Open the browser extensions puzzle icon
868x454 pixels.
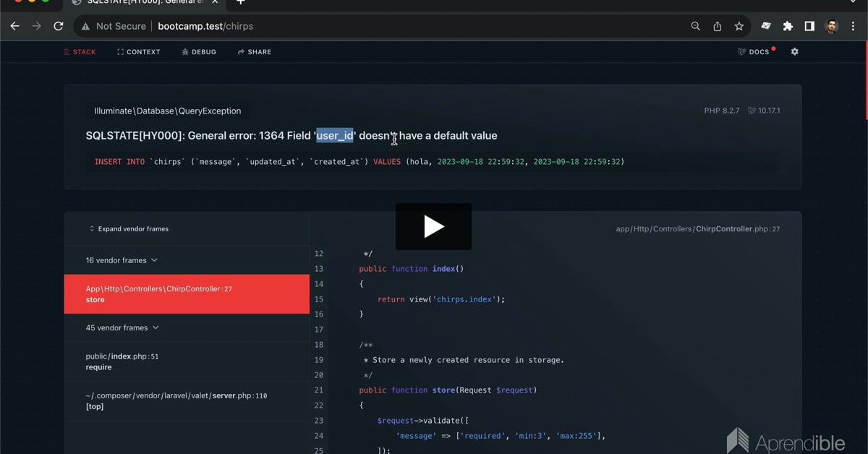click(788, 26)
